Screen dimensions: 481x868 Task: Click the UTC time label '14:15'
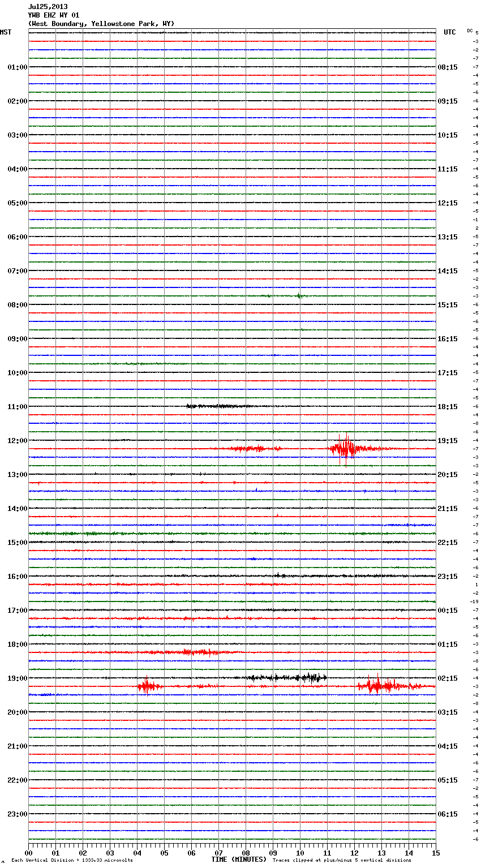tap(448, 271)
